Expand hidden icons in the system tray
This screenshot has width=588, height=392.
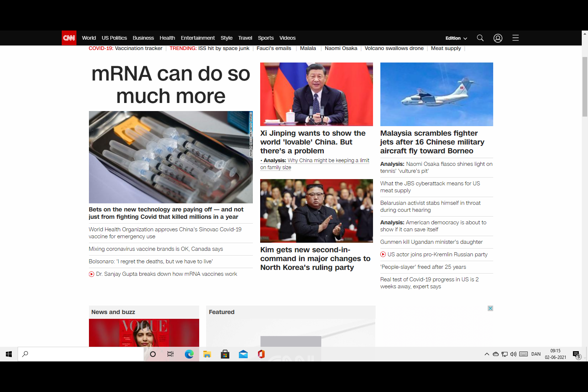point(486,354)
